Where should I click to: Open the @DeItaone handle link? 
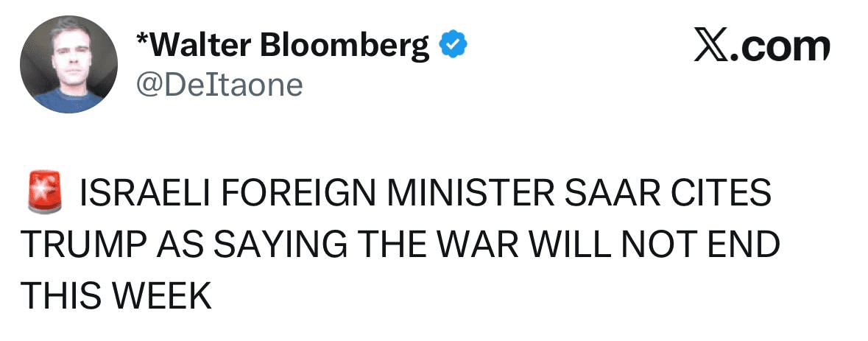(220, 85)
